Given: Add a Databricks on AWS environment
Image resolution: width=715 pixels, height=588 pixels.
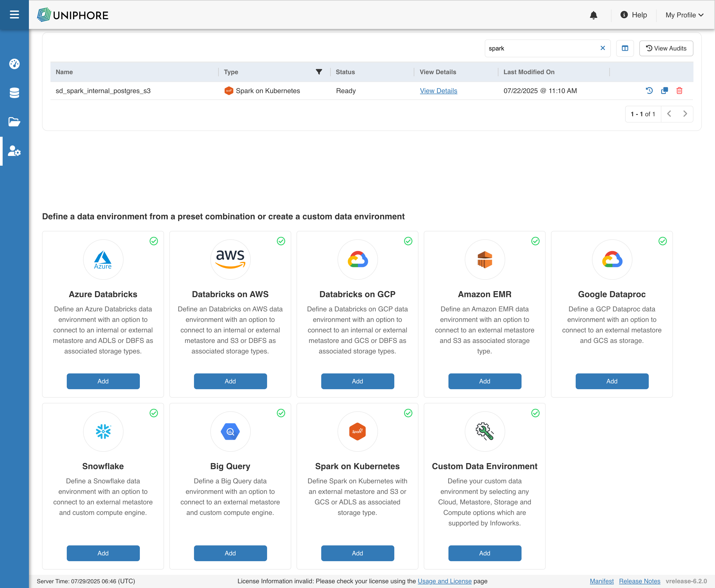Looking at the screenshot, I should coord(230,381).
